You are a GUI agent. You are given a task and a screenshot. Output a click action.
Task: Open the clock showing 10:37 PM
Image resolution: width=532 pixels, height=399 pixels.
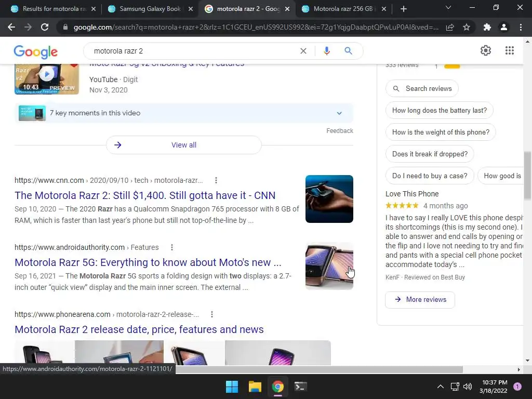pyautogui.click(x=494, y=387)
